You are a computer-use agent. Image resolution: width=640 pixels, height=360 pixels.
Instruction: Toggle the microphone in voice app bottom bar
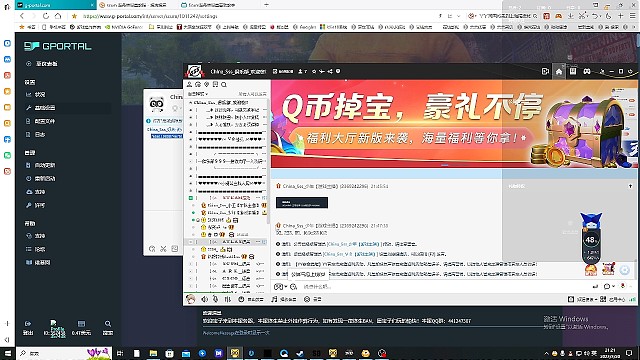tap(216, 299)
